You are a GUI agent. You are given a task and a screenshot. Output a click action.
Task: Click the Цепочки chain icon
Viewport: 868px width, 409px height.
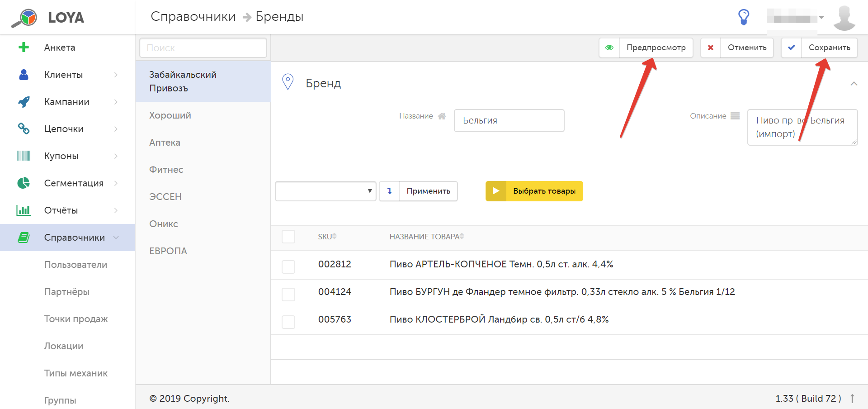coord(24,129)
